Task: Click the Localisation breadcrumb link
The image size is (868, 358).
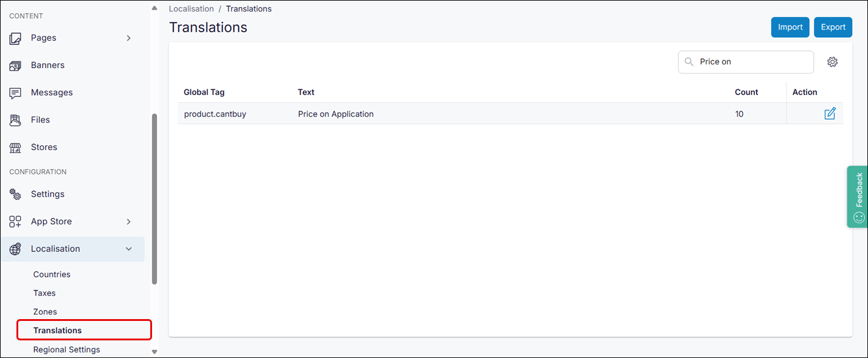Action: (x=191, y=9)
